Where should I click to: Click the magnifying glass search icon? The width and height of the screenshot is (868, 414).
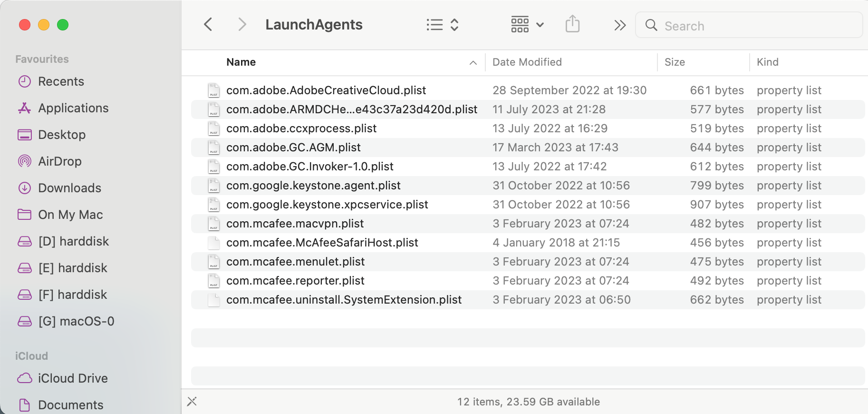tap(651, 25)
